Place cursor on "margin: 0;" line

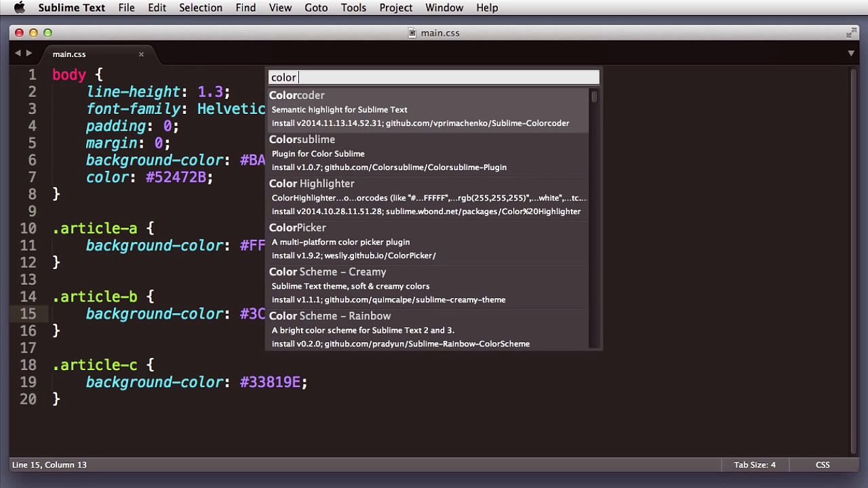tap(128, 143)
